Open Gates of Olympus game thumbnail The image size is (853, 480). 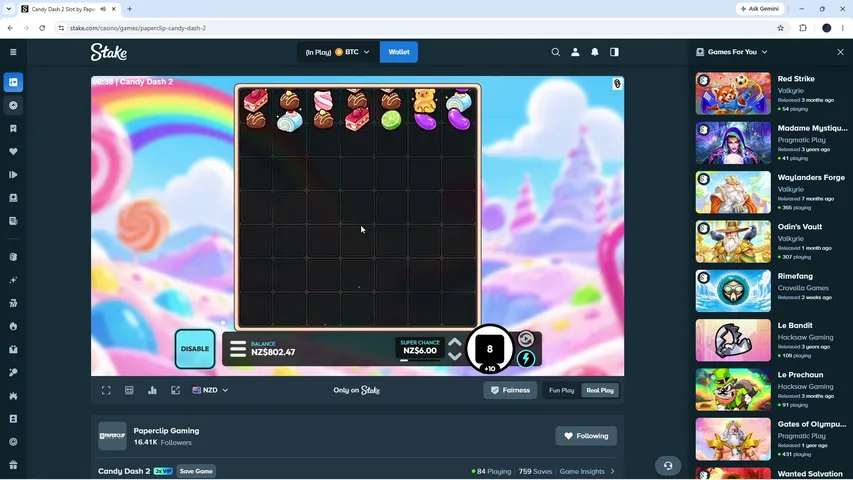pyautogui.click(x=733, y=439)
